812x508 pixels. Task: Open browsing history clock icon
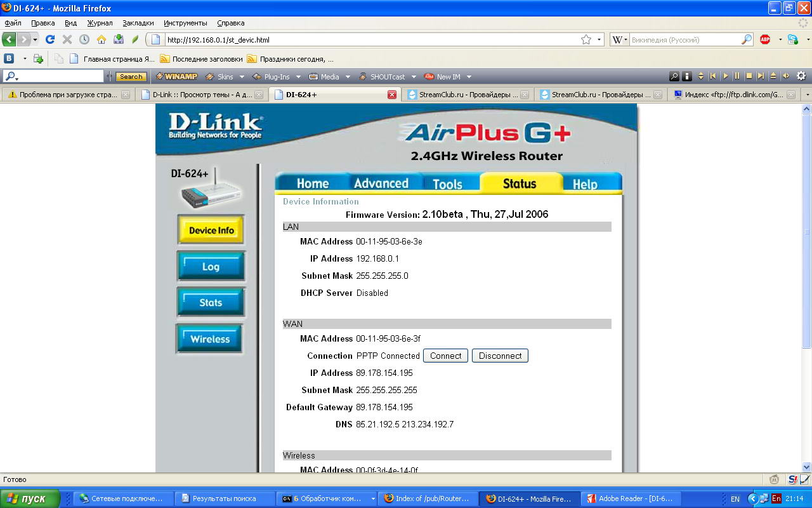click(84, 39)
